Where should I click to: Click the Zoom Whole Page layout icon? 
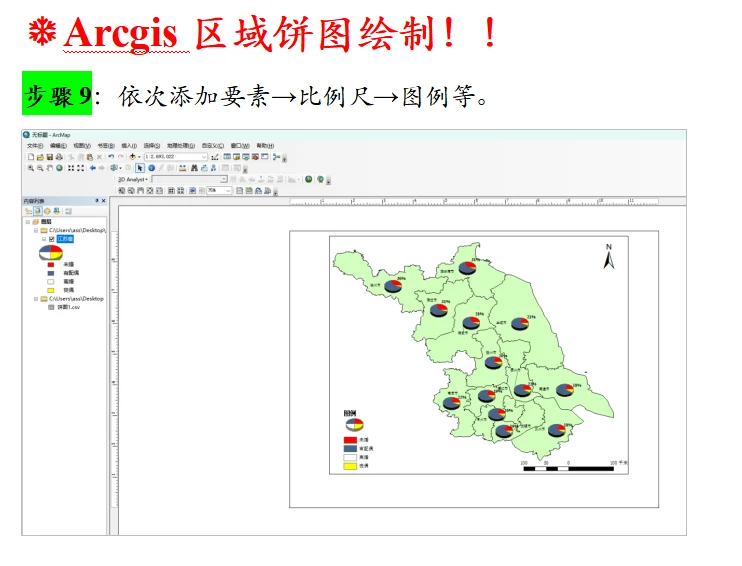pos(150,191)
